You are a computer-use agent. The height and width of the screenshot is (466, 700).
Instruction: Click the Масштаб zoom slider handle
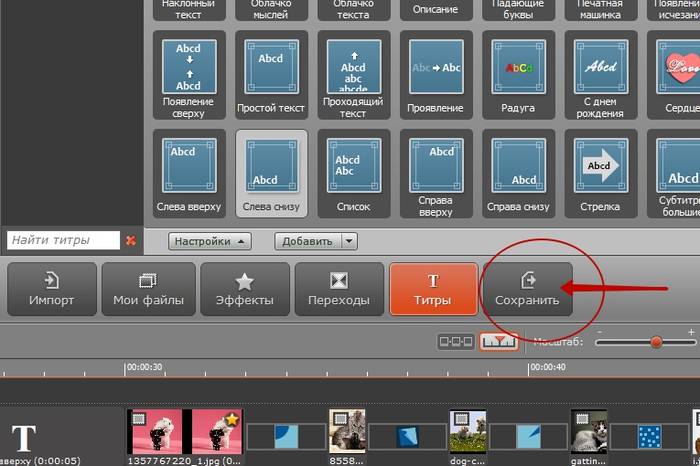[x=656, y=342]
